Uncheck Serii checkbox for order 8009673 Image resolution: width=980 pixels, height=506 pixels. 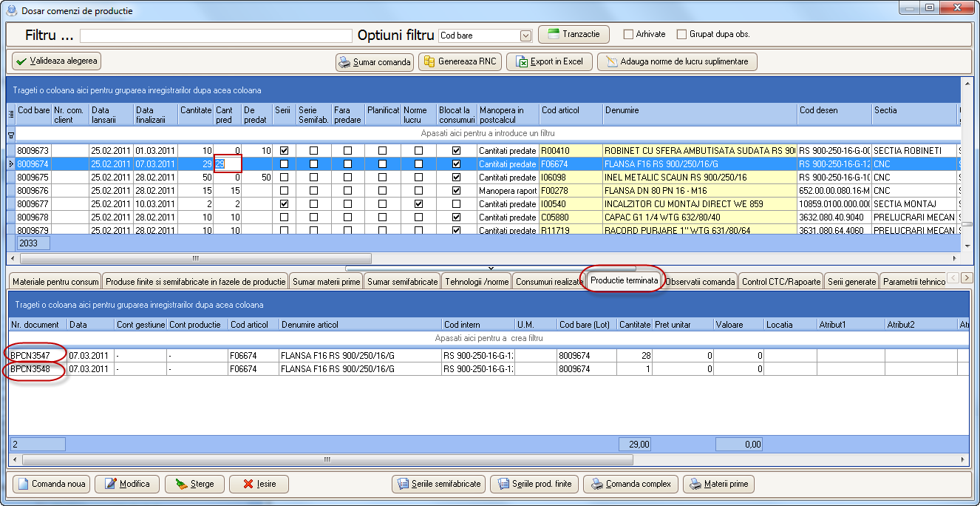285,151
